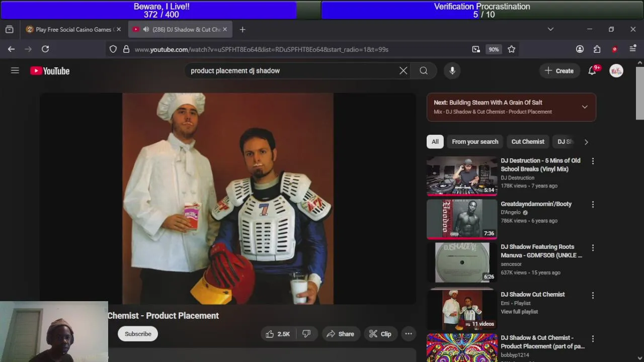The height and width of the screenshot is (362, 644).
Task: Click the Create button
Action: [559, 71]
